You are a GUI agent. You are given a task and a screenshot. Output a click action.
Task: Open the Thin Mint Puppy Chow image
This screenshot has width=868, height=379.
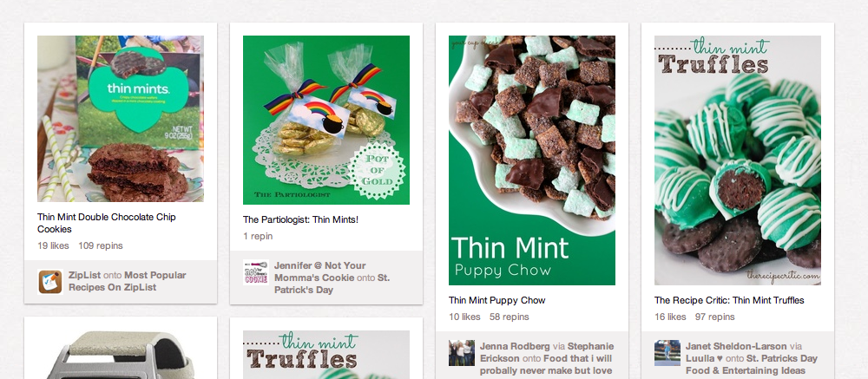tap(532, 160)
